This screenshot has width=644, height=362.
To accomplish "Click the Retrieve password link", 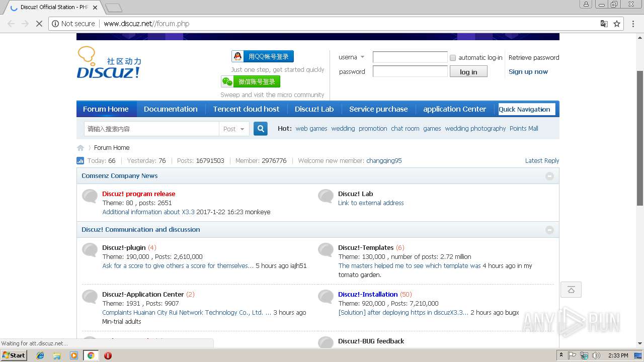I will point(534,58).
